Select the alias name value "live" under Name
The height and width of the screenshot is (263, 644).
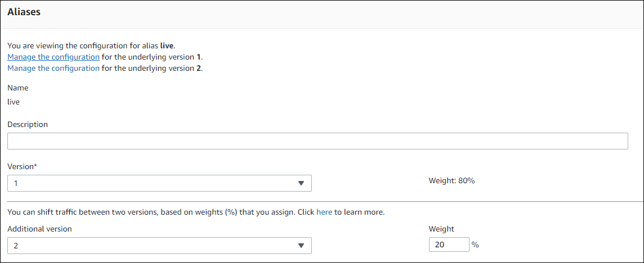tap(14, 102)
